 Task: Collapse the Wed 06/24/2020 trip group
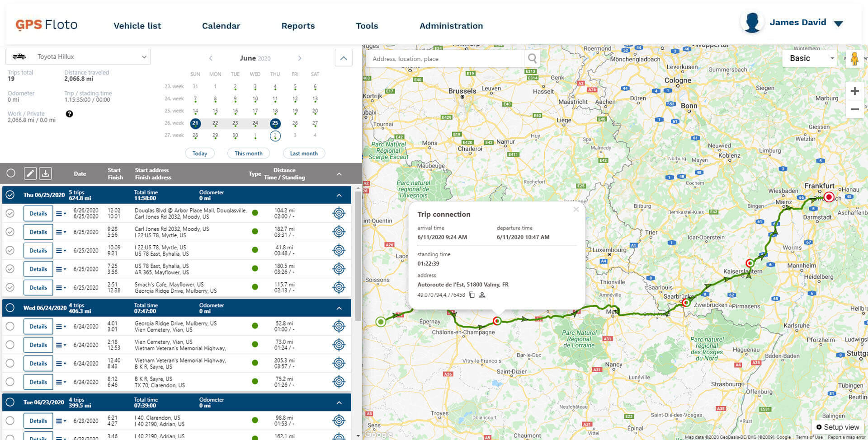pyautogui.click(x=339, y=308)
